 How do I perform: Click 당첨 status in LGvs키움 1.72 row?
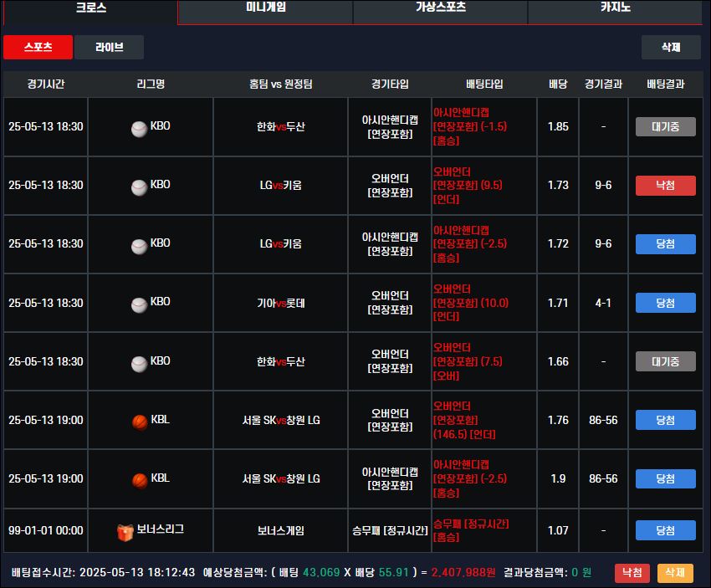tap(665, 244)
